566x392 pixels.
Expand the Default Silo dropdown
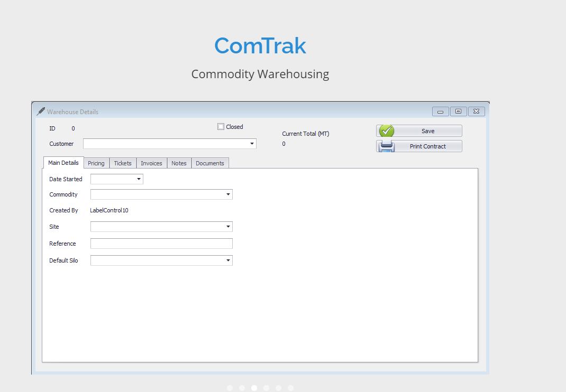(x=228, y=260)
